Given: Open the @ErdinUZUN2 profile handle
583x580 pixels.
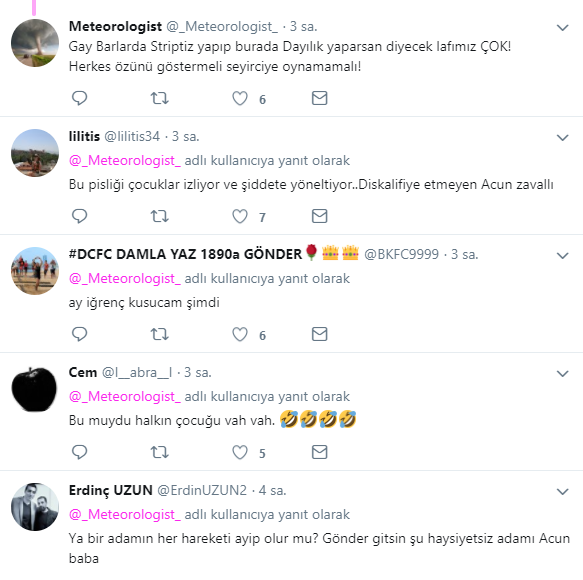Looking at the screenshot, I should pos(202,490).
